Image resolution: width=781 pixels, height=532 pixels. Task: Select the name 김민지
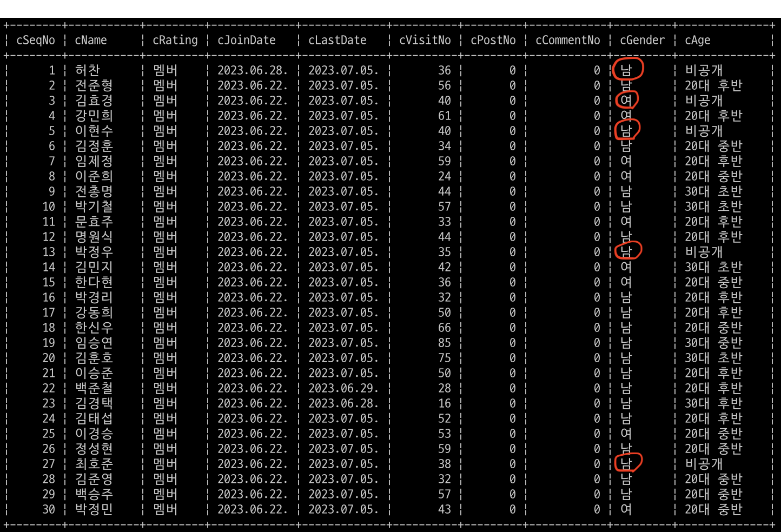pos(94,267)
